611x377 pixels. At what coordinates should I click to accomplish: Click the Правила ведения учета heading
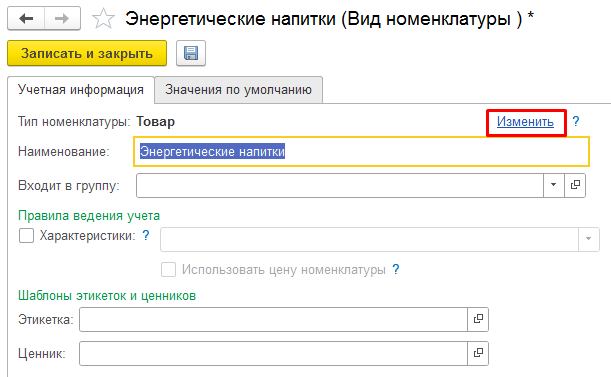click(89, 216)
